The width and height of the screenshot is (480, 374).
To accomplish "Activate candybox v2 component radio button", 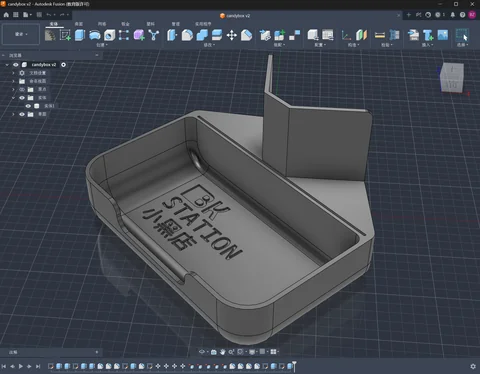I will [x=63, y=64].
